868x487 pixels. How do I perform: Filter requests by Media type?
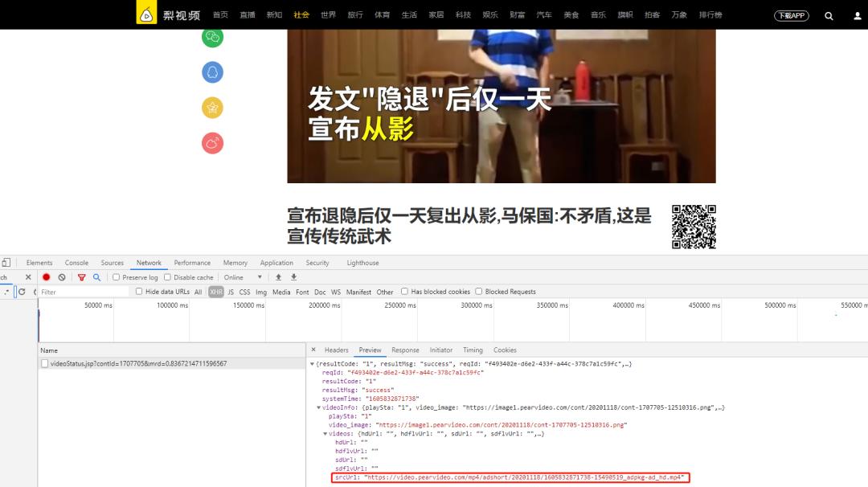(x=281, y=293)
